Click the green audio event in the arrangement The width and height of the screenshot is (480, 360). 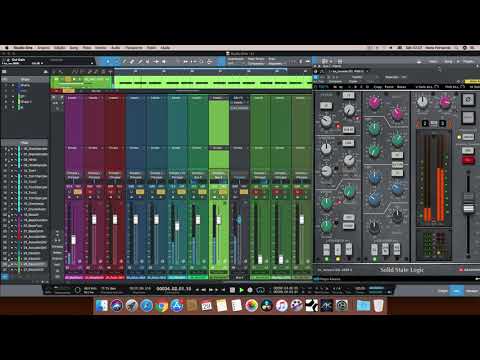213,82
